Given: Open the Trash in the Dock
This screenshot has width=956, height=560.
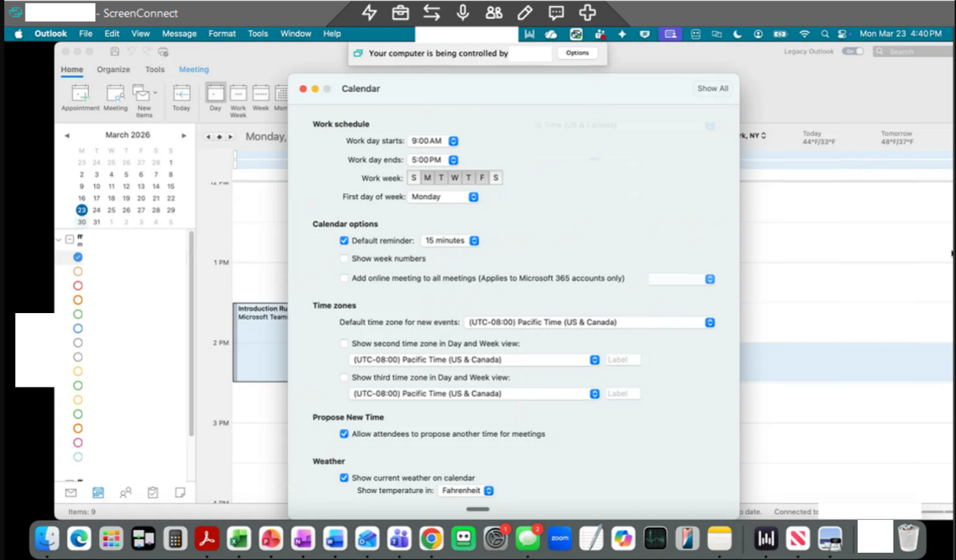Looking at the screenshot, I should point(909,539).
